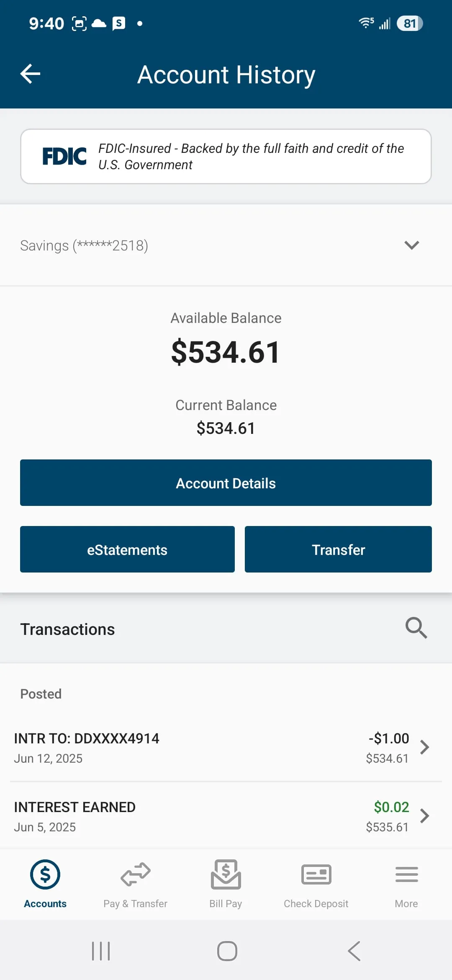The image size is (452, 980).
Task: Tap the Transfer button
Action: pos(338,549)
